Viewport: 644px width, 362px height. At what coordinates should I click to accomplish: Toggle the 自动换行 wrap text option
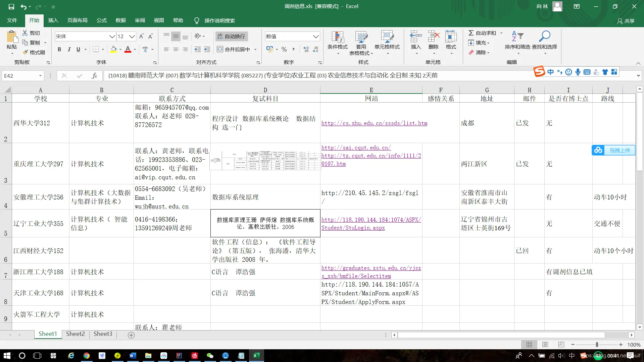click(x=231, y=36)
